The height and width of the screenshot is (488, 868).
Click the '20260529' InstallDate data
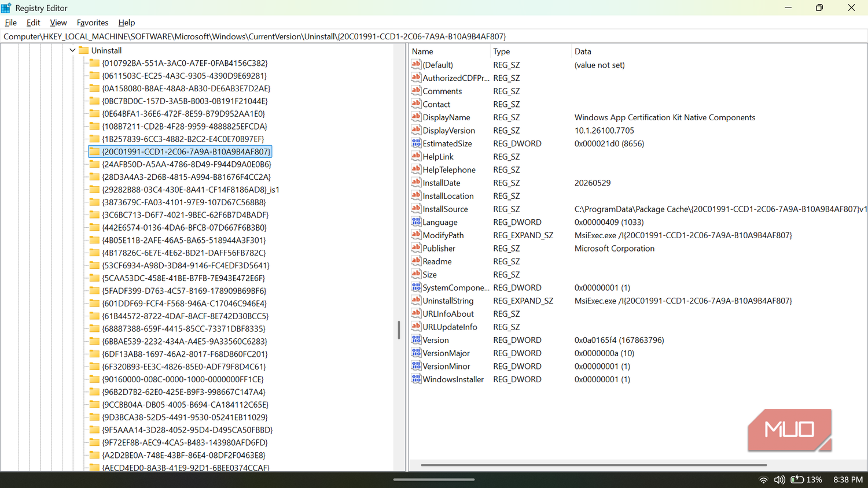coord(593,183)
